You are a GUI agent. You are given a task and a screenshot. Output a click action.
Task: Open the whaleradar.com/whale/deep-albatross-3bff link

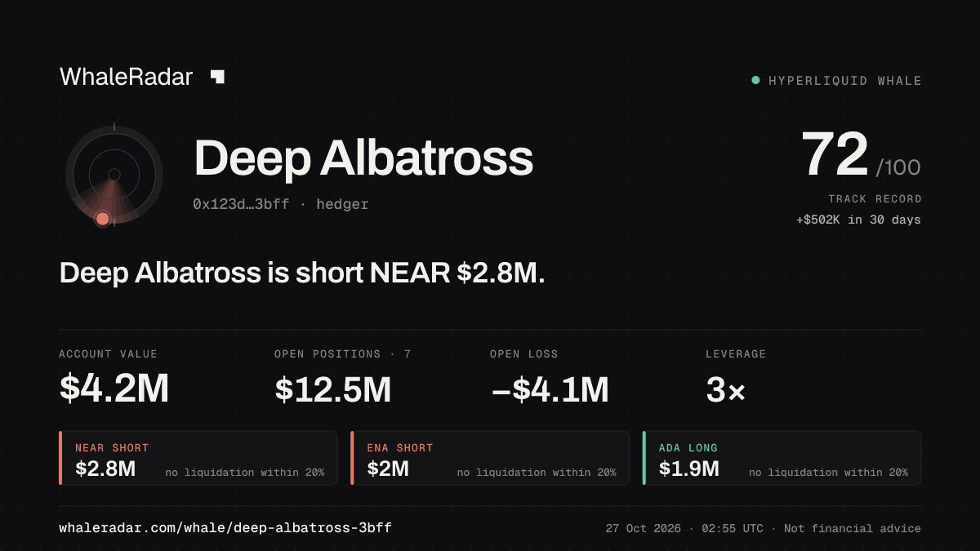[x=225, y=528]
